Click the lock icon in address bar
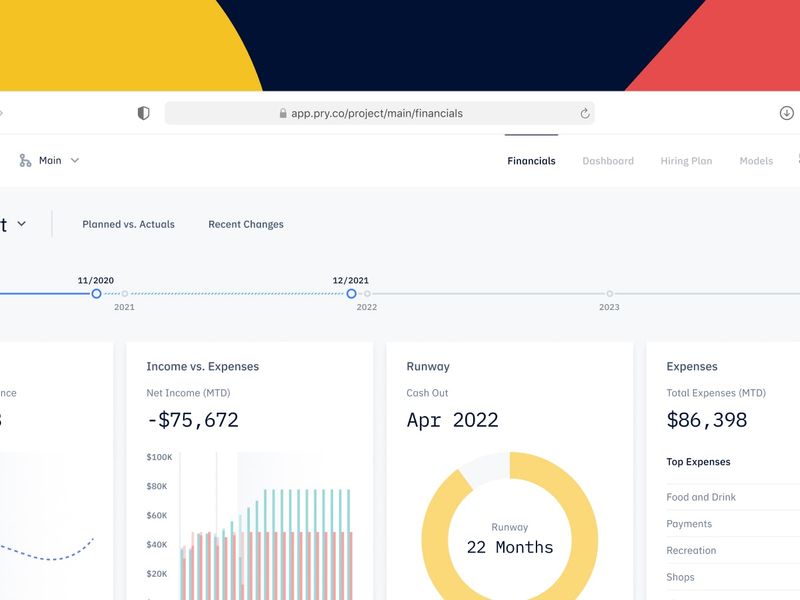 click(x=283, y=114)
